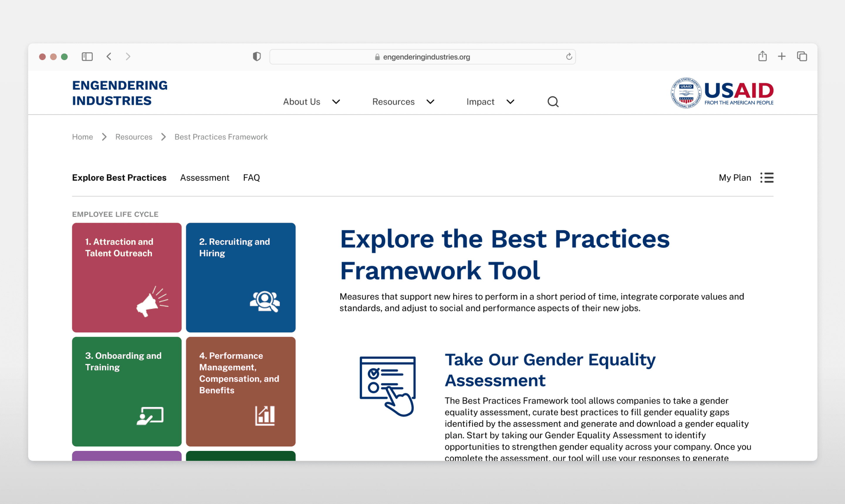Open a new tab with plus icon
The image size is (845, 504).
coord(782,56)
